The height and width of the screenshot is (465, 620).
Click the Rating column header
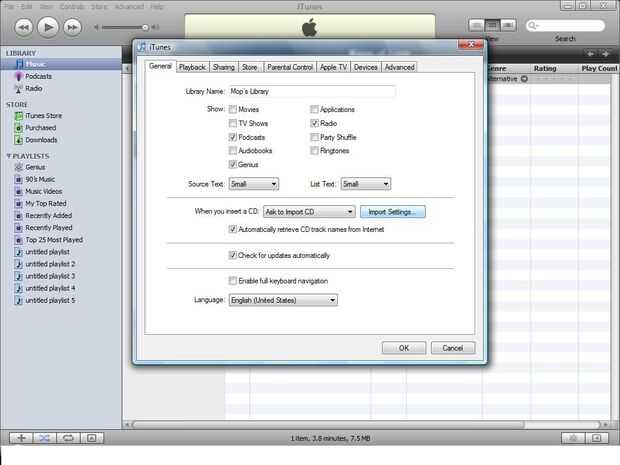tap(554, 68)
